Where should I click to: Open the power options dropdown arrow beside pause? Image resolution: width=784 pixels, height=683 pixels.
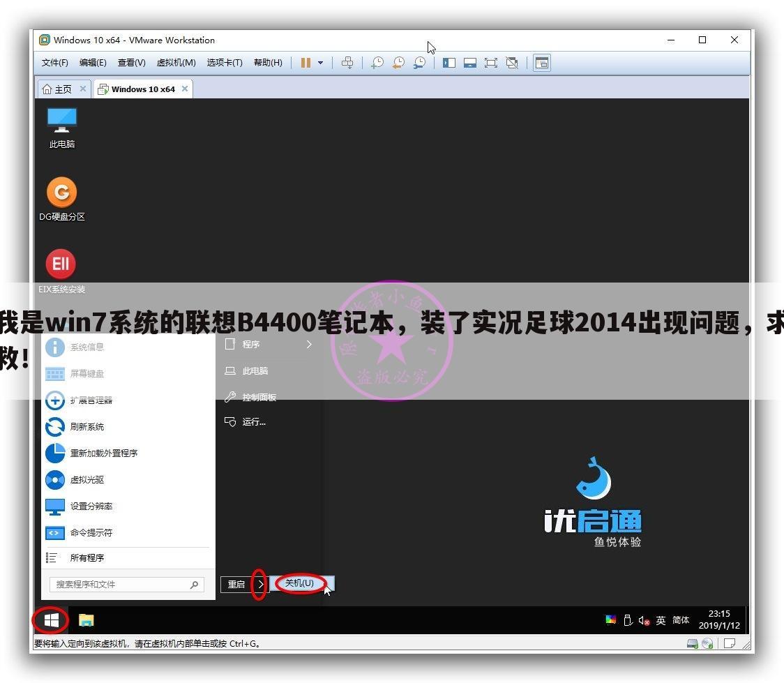click(320, 63)
